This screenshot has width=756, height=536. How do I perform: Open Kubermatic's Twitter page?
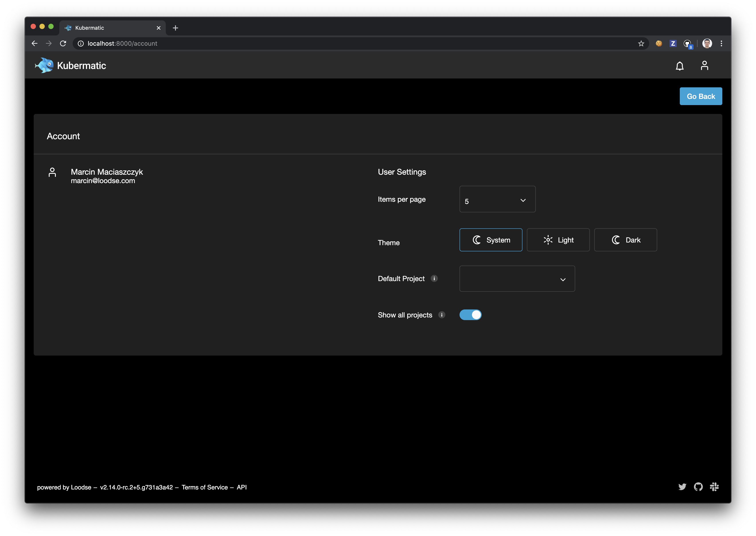682,487
